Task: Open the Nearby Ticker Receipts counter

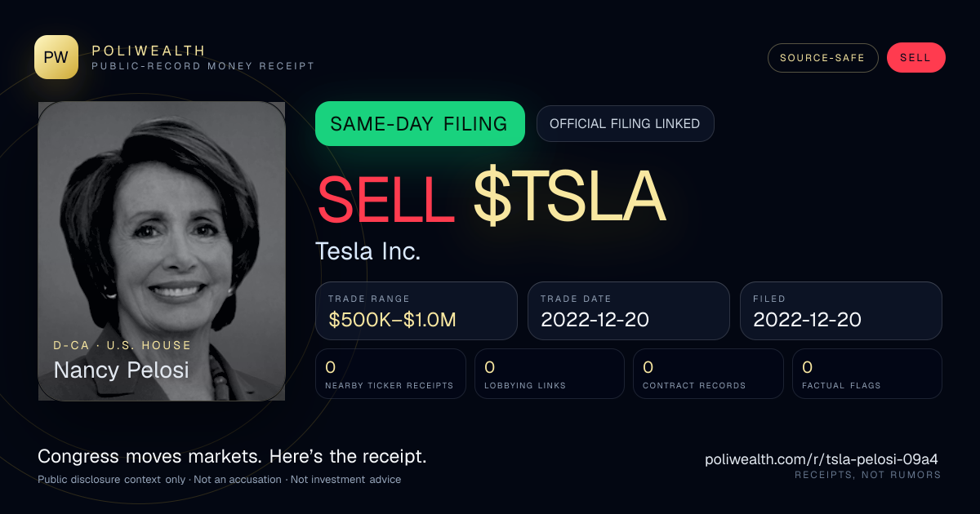Action: point(390,374)
